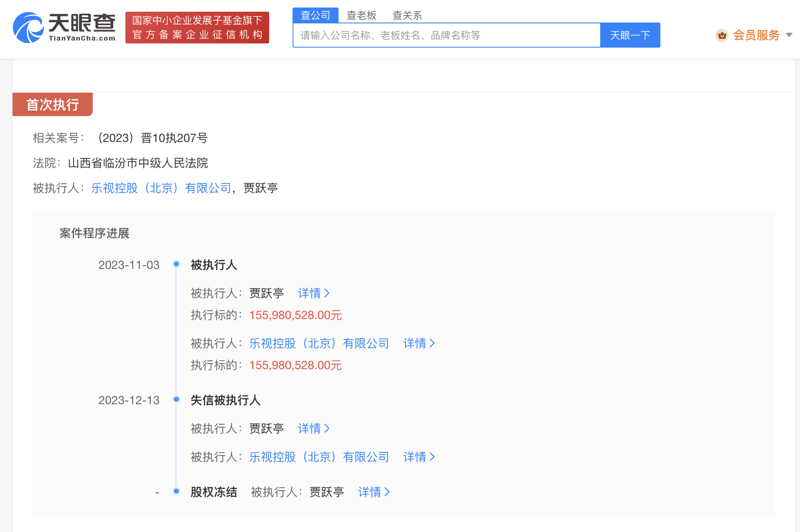The width and height of the screenshot is (800, 532).
Task: Focus the company name search field
Action: coord(447,35)
